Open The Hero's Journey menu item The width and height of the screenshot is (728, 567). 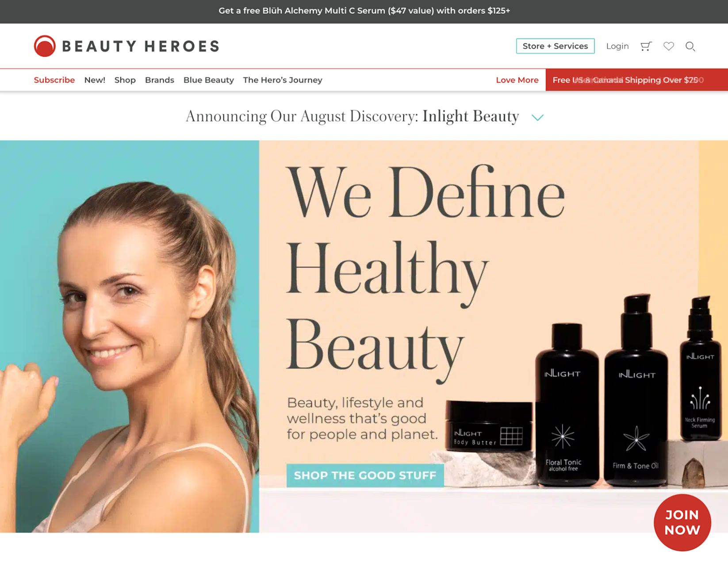(283, 80)
